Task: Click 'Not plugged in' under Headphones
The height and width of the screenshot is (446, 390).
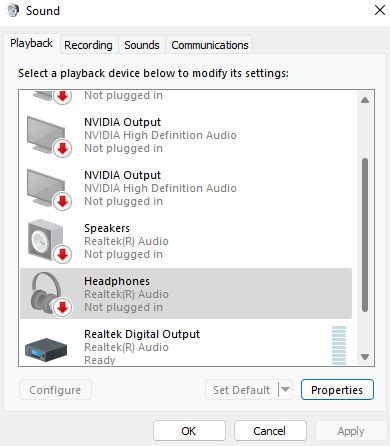Action: pos(123,307)
